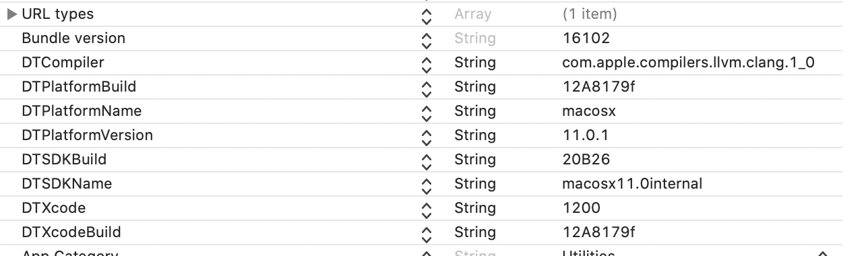
Task: Open key stepper for DTXcodeBuild row
Action: click(x=425, y=232)
